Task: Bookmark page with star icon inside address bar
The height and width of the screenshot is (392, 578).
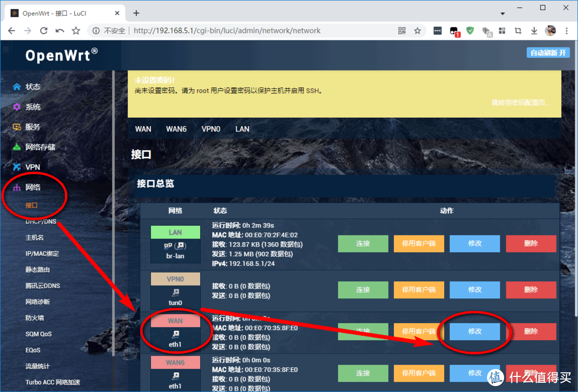Action: coord(417,30)
